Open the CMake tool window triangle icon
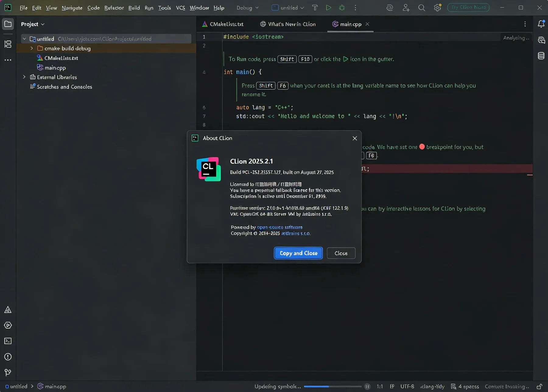The width and height of the screenshot is (548, 392). (x=8, y=310)
